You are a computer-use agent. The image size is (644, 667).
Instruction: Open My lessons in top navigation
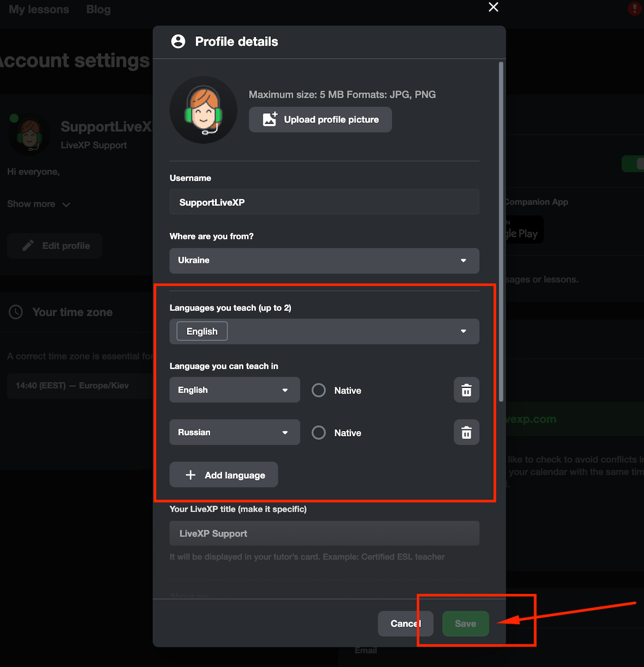39,9
